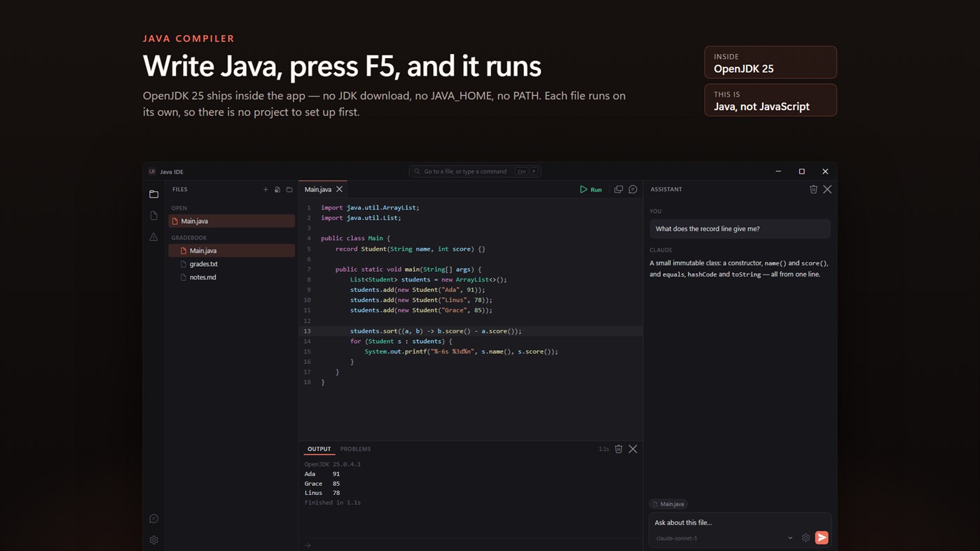Image resolution: width=980 pixels, height=551 pixels.
Task: Click the Ask about this file input
Action: 740,522
